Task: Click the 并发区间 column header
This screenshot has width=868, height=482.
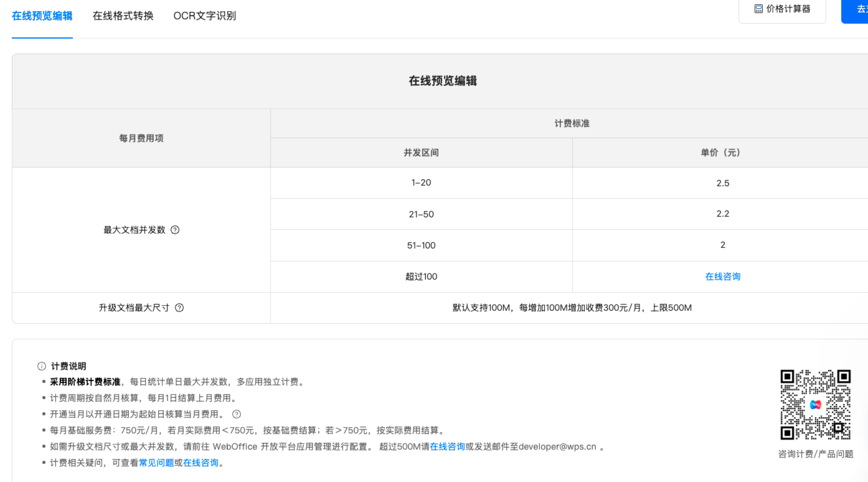Action: click(x=421, y=153)
